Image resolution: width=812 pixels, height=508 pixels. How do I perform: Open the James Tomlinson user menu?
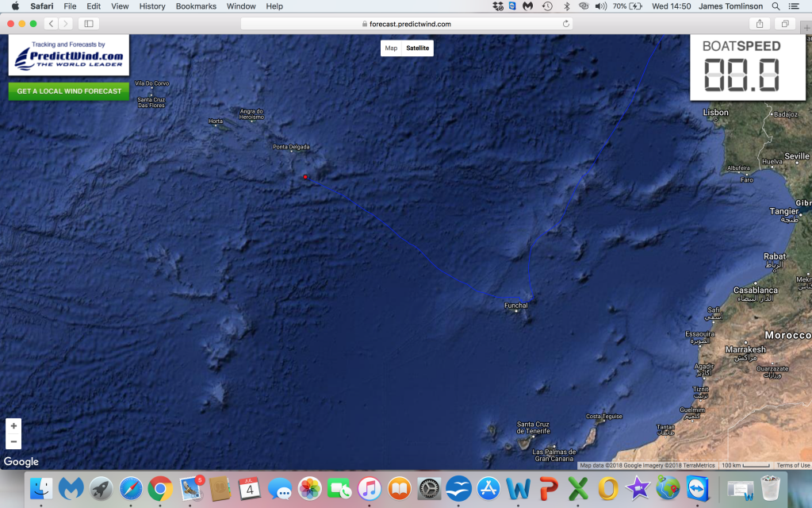click(730, 6)
